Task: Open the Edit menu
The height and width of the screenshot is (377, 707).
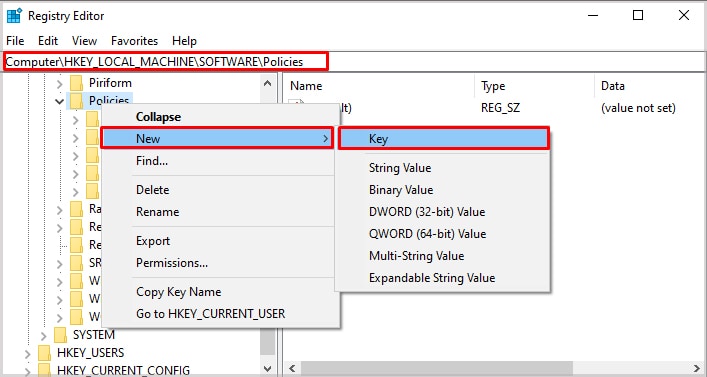Action: click(48, 41)
